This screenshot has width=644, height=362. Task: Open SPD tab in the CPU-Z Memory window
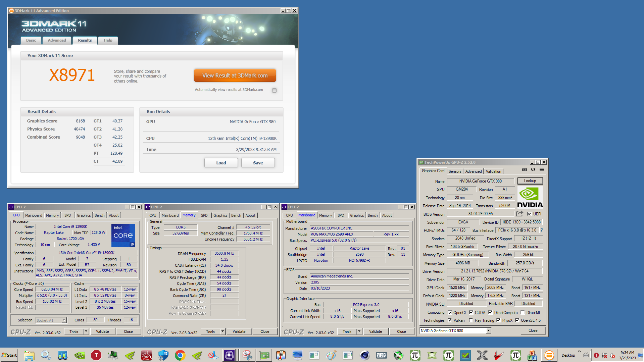coord(204,215)
